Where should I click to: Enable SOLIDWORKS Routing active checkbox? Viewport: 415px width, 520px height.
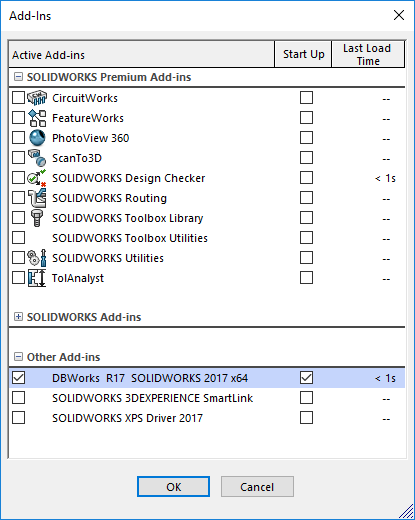click(18, 198)
